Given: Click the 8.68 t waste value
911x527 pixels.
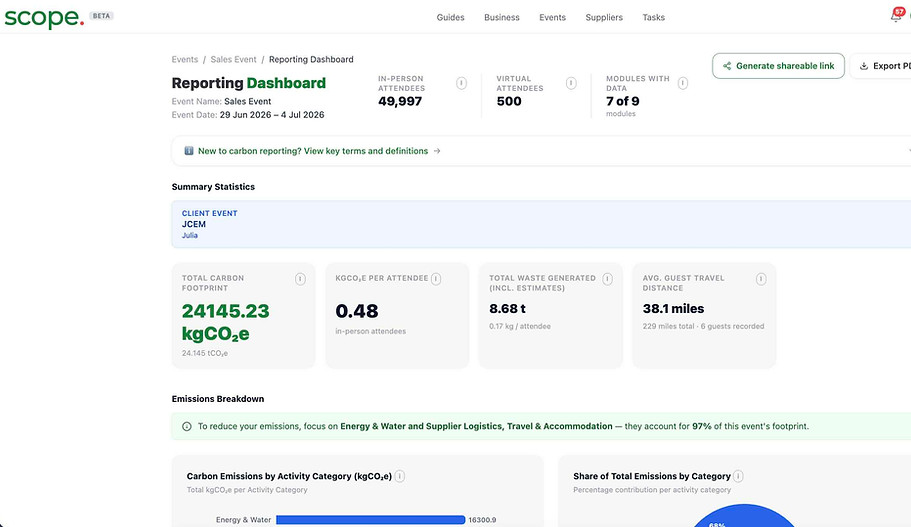Looking at the screenshot, I should (507, 309).
